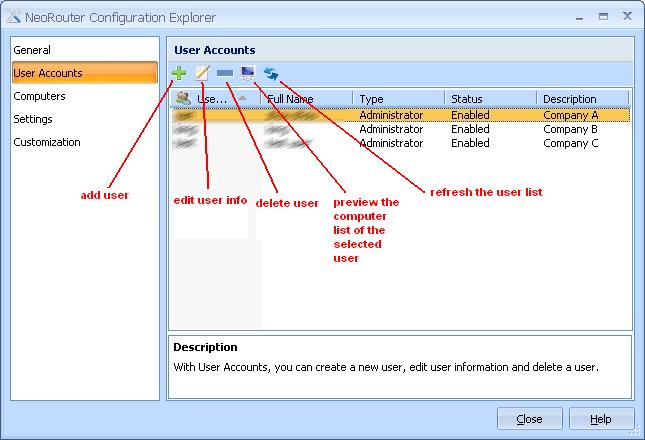Select the Company A row description
This screenshot has width=645, height=440.
pos(571,115)
